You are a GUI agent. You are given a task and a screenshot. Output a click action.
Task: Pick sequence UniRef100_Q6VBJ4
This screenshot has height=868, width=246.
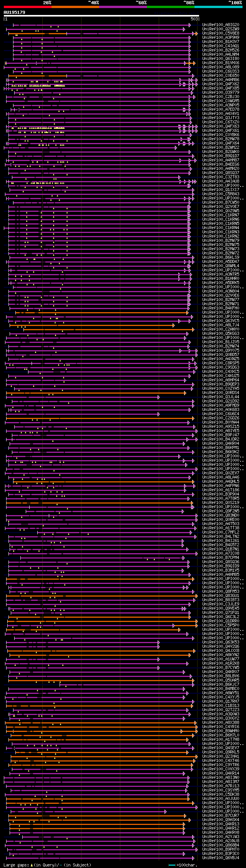tap(221, 858)
